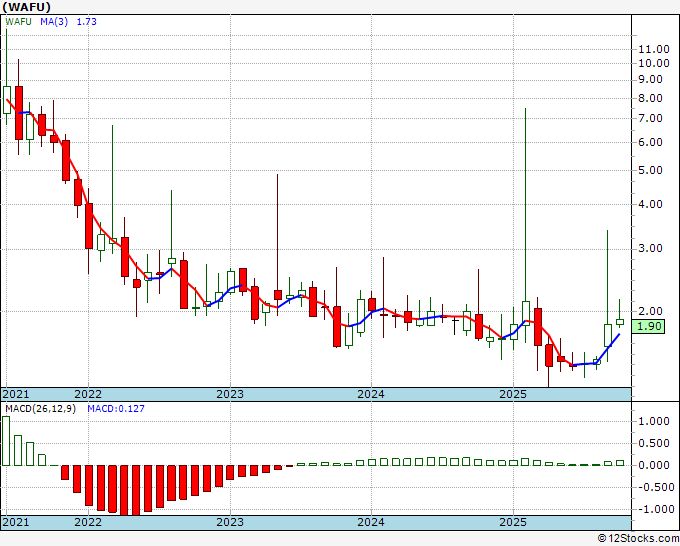Click the current price tag 1.90
The height and width of the screenshot is (546, 680).
pos(648,326)
